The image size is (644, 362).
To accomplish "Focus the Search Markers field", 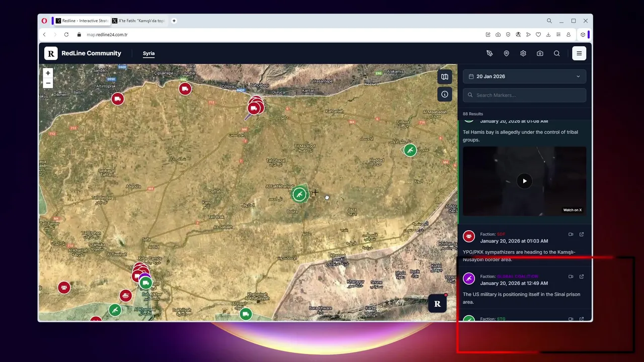I will coord(524,95).
